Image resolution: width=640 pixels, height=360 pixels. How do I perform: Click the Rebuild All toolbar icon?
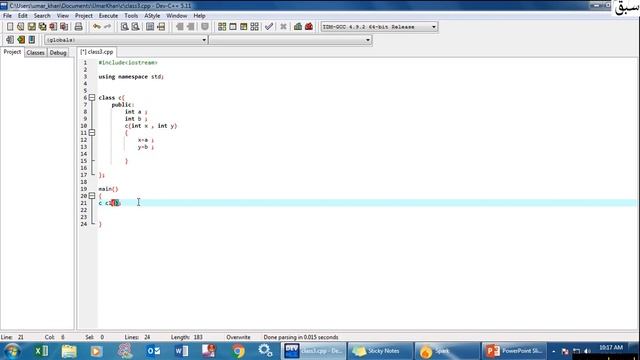tap(254, 27)
